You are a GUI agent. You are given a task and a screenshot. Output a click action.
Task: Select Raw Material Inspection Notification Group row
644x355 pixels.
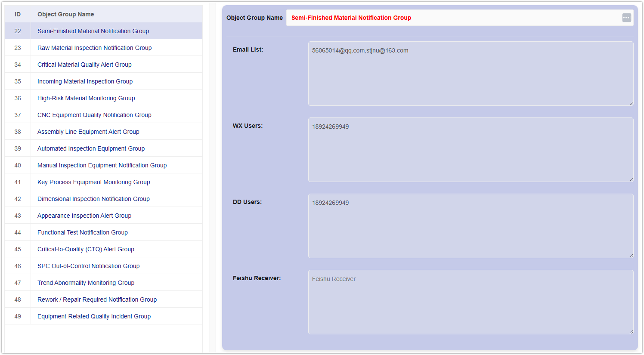click(94, 48)
